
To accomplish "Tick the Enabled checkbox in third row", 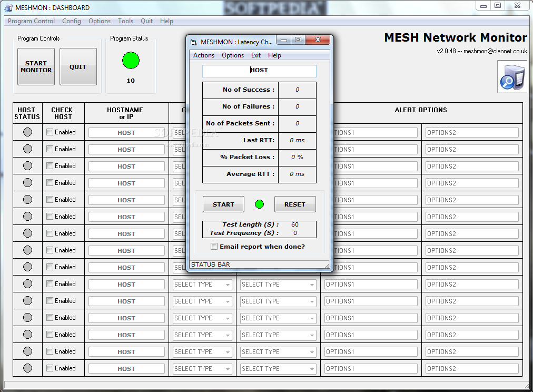I will point(50,165).
